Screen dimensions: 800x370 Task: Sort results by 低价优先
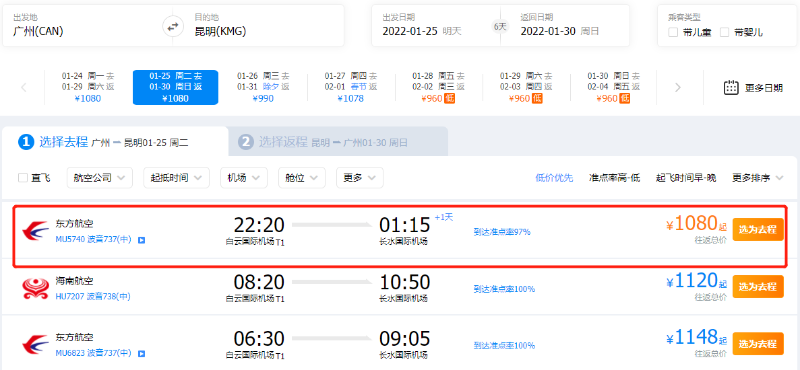(555, 178)
